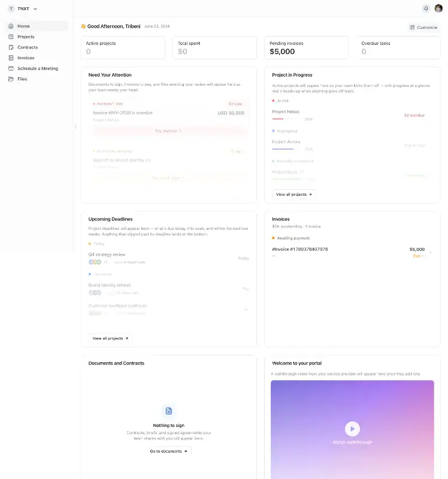Click the Go to documents button
This screenshot has width=448, height=479.
point(169,451)
